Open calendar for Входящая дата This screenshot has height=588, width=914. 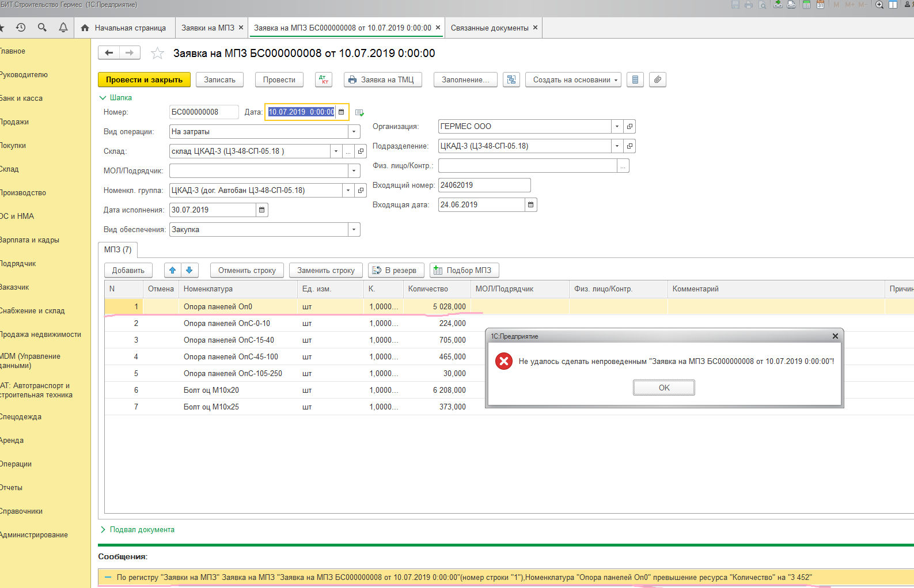pyautogui.click(x=531, y=204)
